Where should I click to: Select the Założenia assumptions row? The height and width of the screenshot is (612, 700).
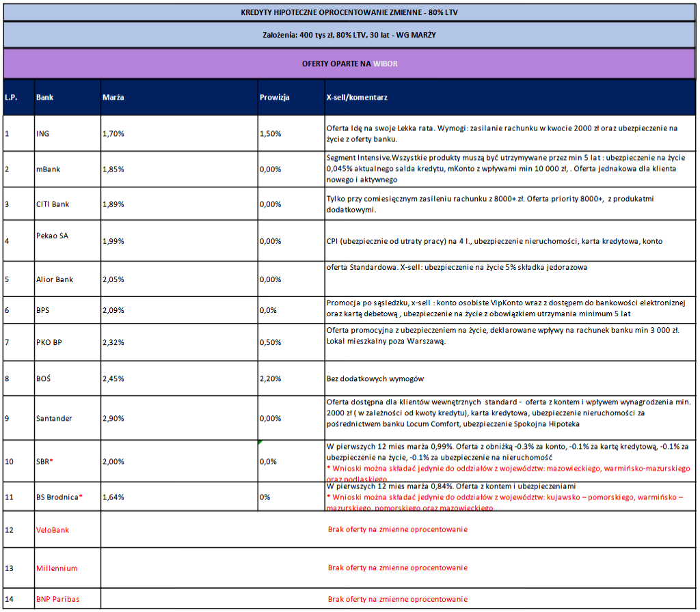pos(350,34)
